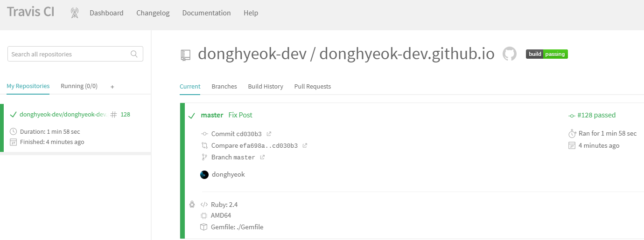The width and height of the screenshot is (644, 240).
Task: Click the calendar icon beside 4 minutes ago
Action: (572, 145)
